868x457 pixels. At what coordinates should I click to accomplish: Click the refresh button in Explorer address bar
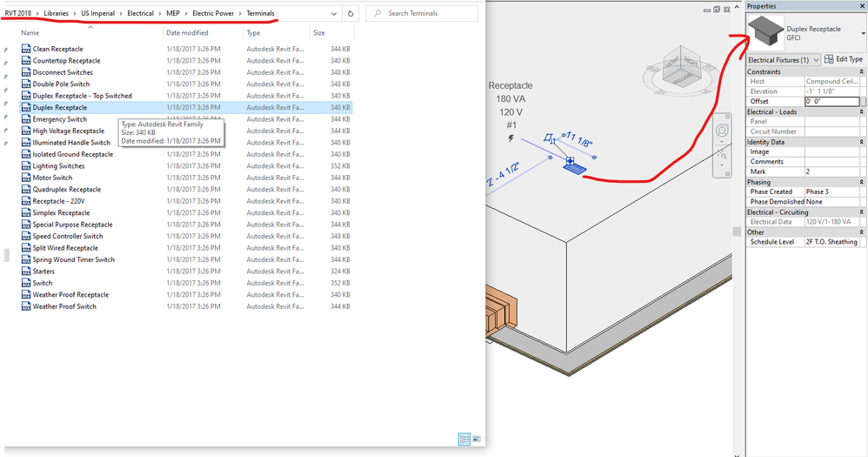351,13
